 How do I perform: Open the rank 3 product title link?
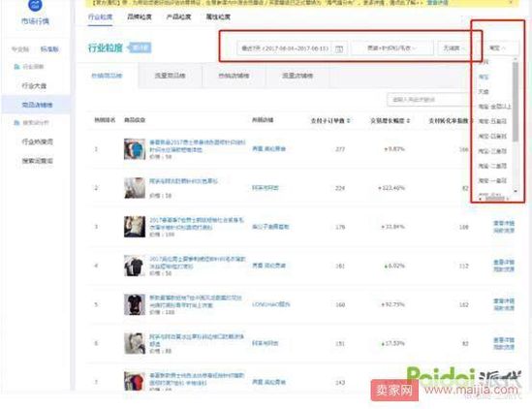(197, 223)
